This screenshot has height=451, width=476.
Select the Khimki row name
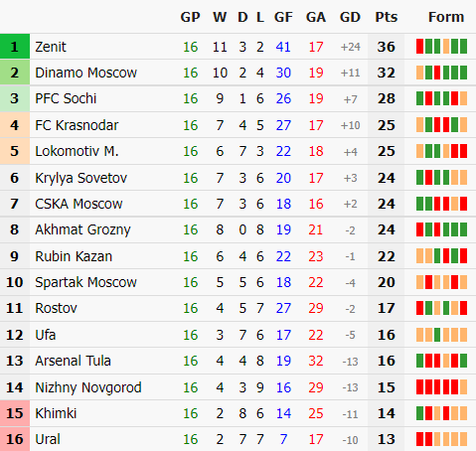[56, 413]
